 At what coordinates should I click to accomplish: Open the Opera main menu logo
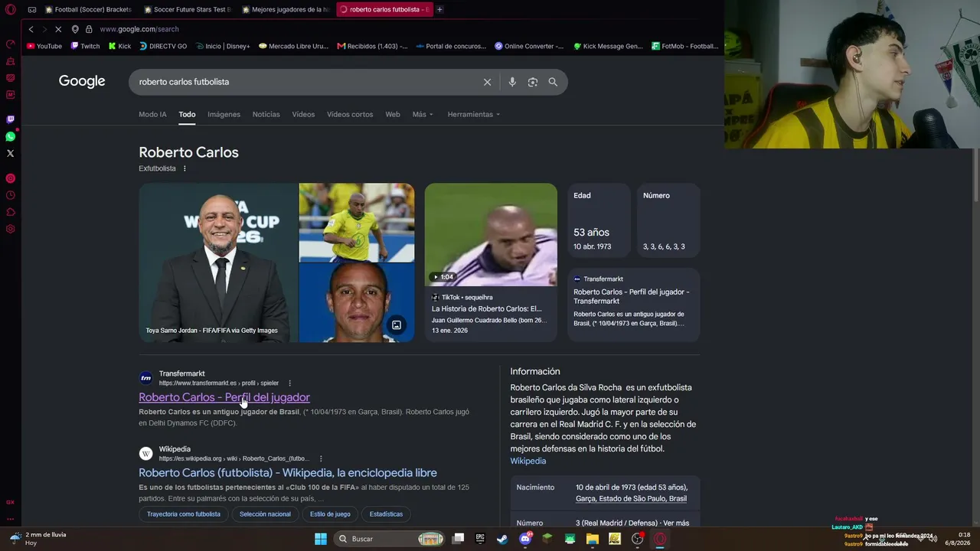click(x=11, y=10)
